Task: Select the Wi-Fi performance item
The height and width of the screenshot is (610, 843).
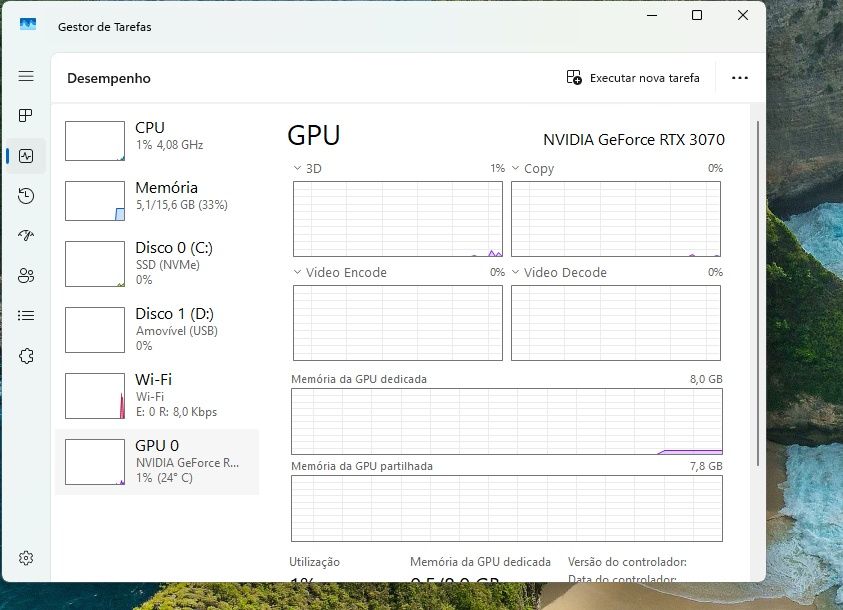Action: (x=157, y=396)
